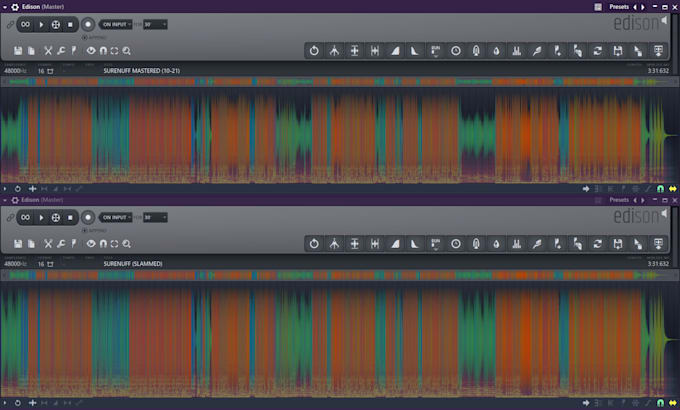Image resolution: width=680 pixels, height=410 pixels.
Task: Click the SURENUFF (SLAMMED) title text
Action: tap(133, 264)
